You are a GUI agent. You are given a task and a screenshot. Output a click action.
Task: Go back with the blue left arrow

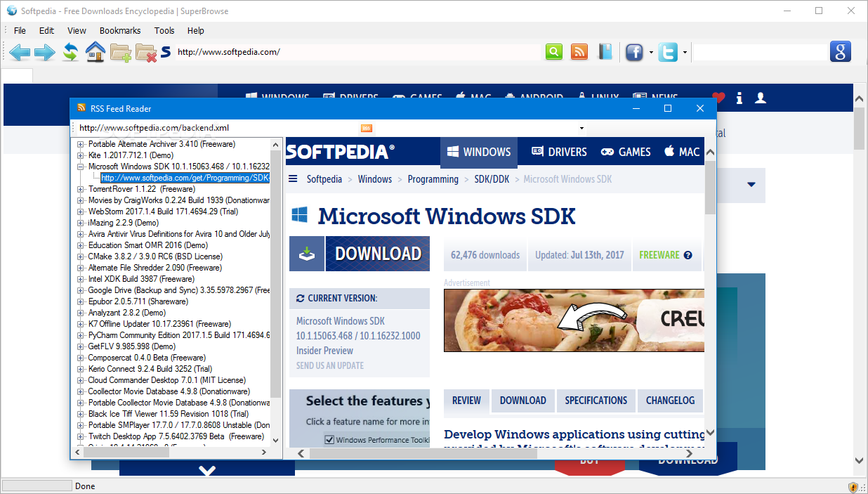click(x=20, y=52)
